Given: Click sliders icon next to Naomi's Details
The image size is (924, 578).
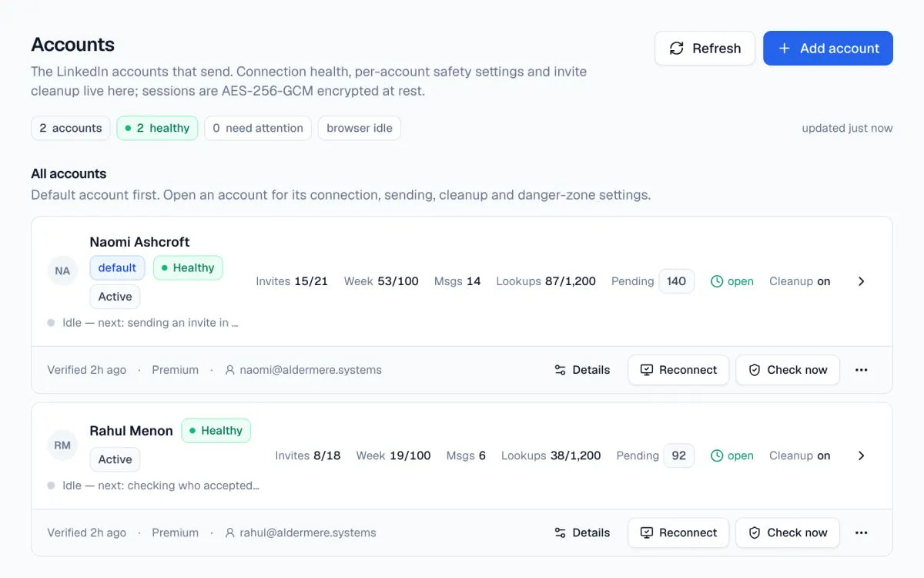Looking at the screenshot, I should click(561, 370).
